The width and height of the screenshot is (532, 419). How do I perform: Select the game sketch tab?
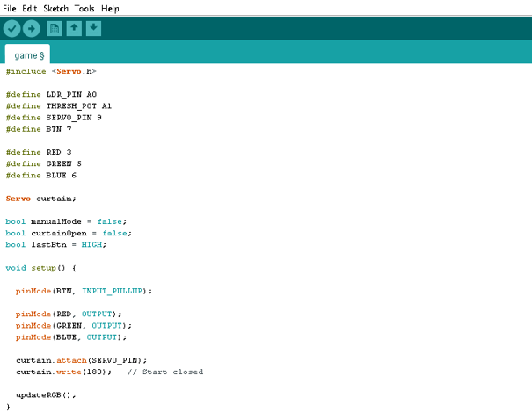[27, 54]
